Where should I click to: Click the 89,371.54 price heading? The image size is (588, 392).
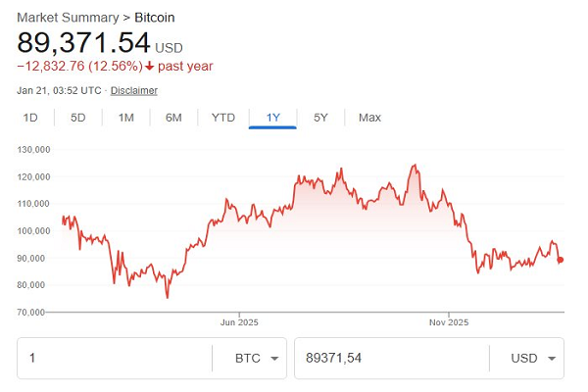tap(83, 43)
